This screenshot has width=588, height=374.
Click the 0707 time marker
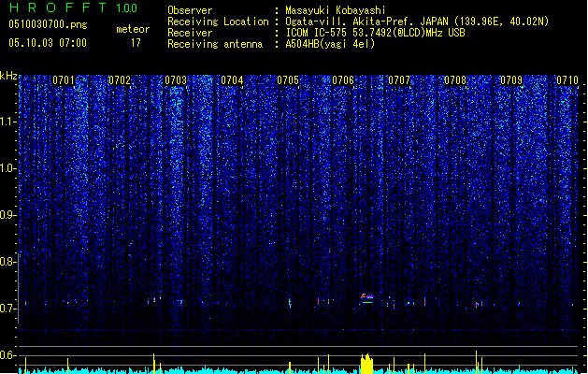click(x=399, y=80)
